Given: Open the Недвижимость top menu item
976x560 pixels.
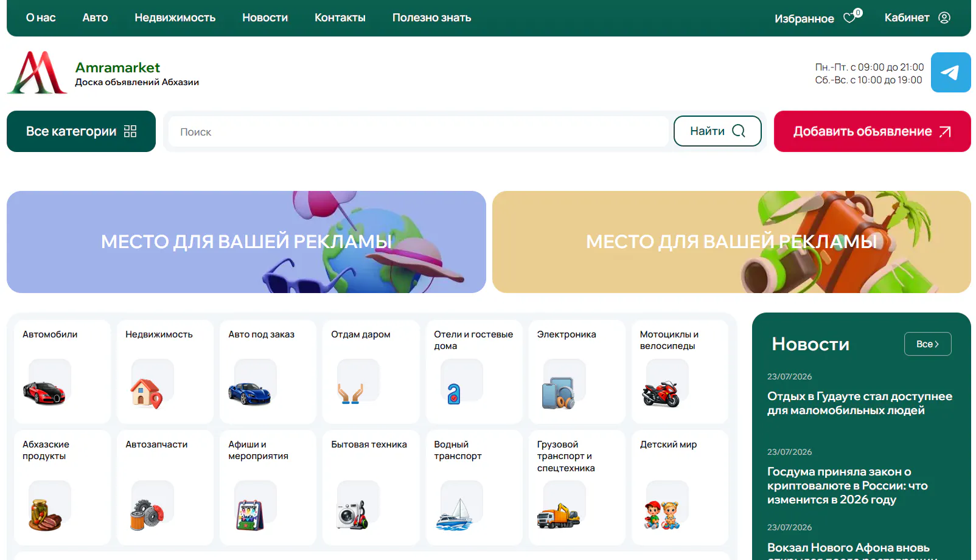Looking at the screenshot, I should point(175,18).
